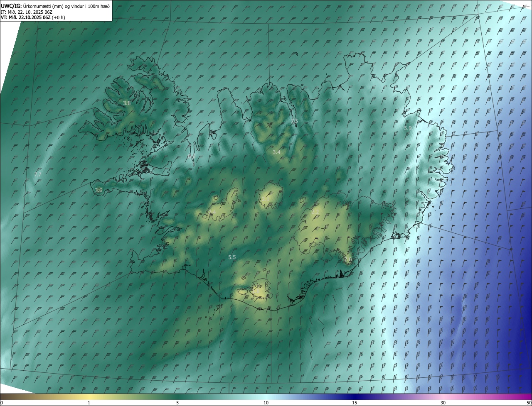532x406 pixels.
Task: Click the 5.5 value in south-central Iceland
Action: tap(232, 257)
